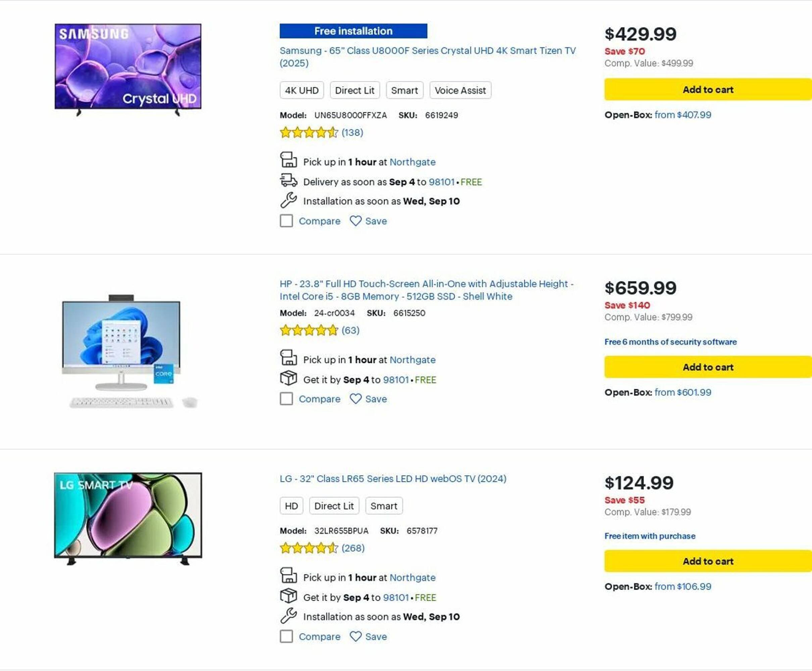Click the delivery truck icon for Samsung TV

pos(288,180)
